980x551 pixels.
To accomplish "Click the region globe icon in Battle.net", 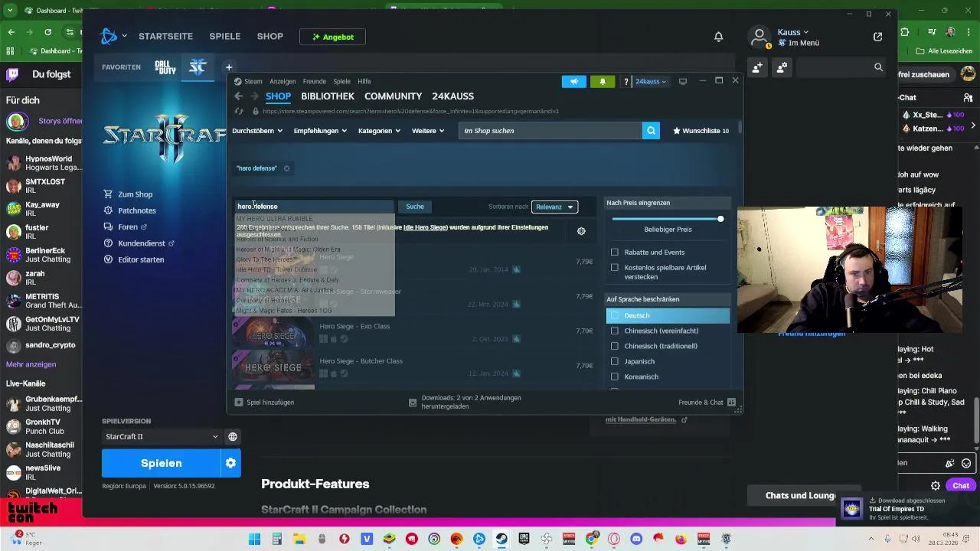I will (233, 437).
